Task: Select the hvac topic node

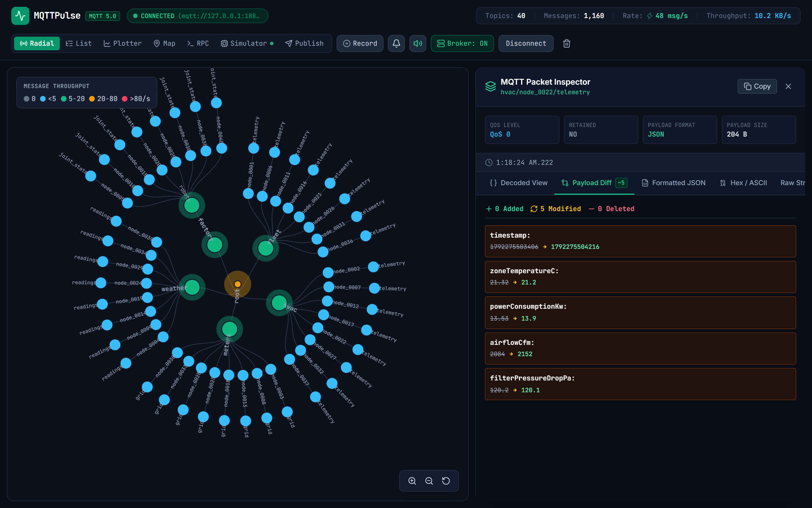Action: [279, 303]
